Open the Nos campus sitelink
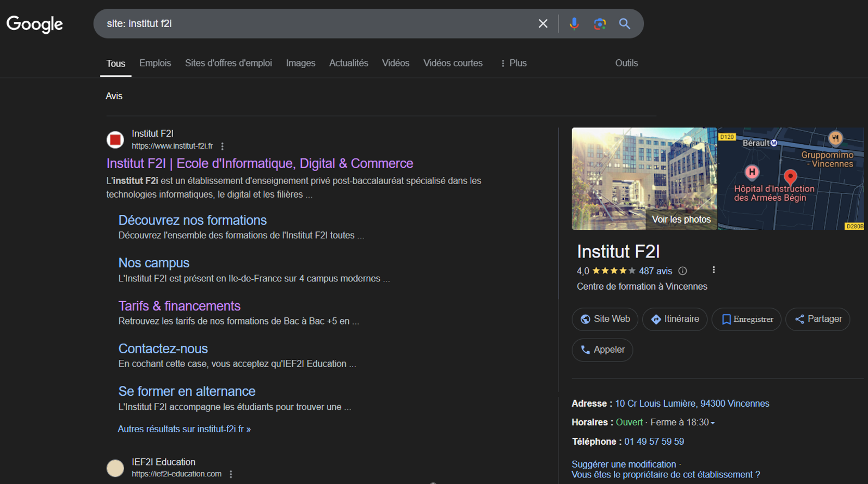 [x=154, y=262]
